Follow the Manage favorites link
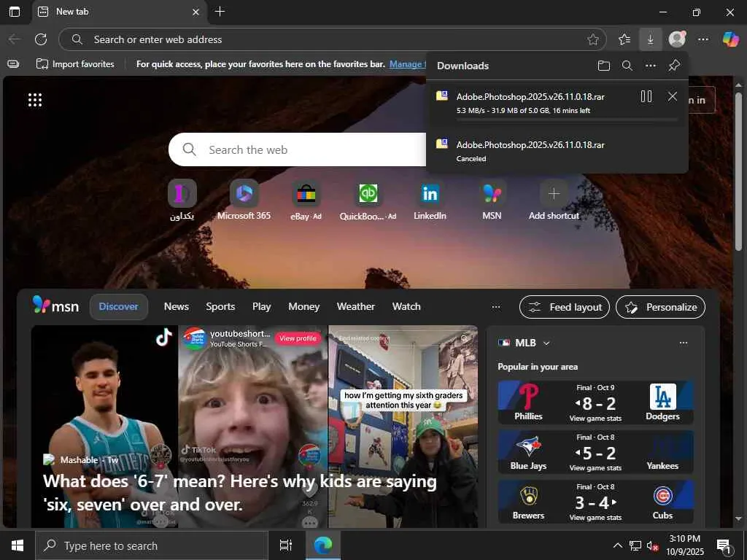 407,64
